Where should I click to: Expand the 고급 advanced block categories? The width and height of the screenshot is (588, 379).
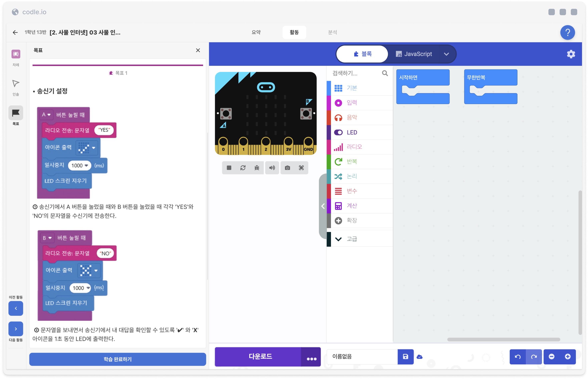(x=352, y=239)
